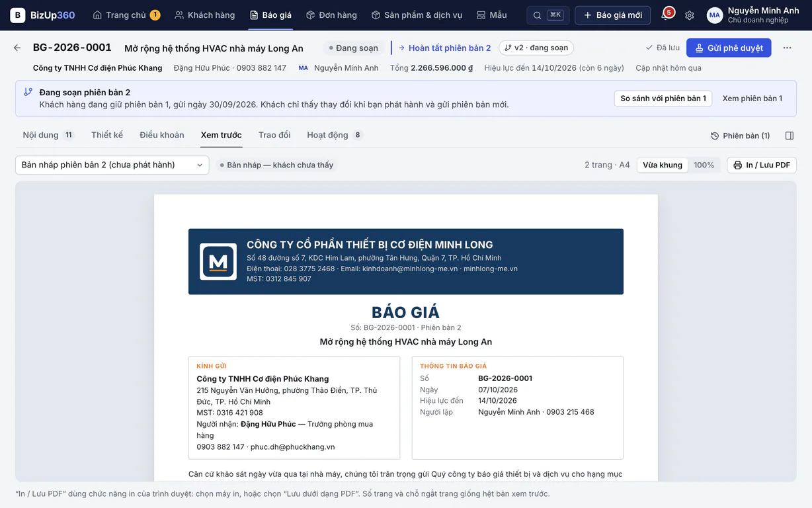Navigate to Đơn hàng
Viewport: 812px width, 508px height.
(x=331, y=15)
